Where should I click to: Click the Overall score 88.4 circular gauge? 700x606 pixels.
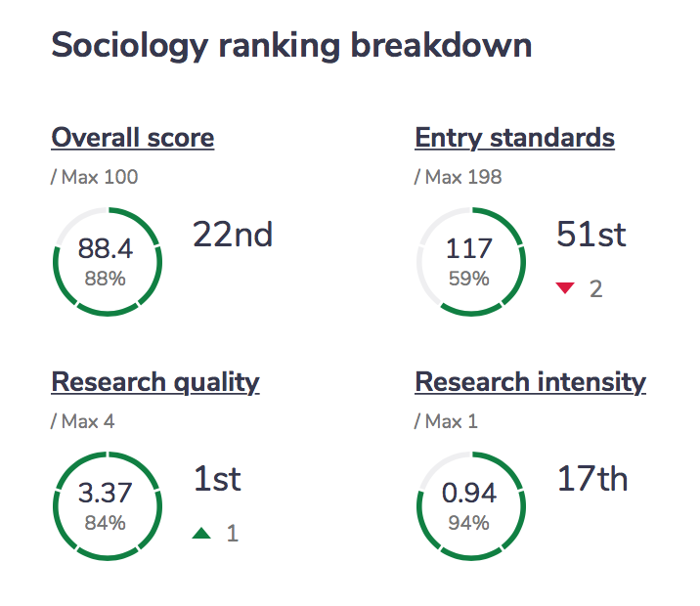click(x=106, y=262)
